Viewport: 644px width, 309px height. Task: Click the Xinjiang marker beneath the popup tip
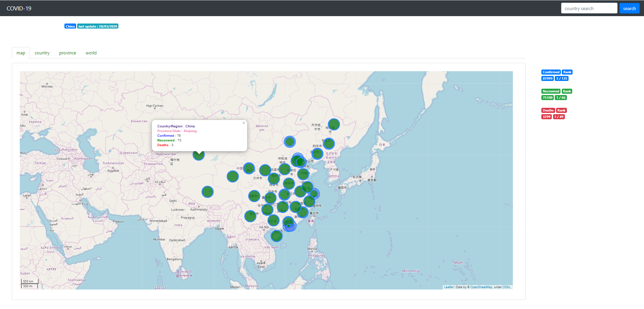tap(199, 155)
